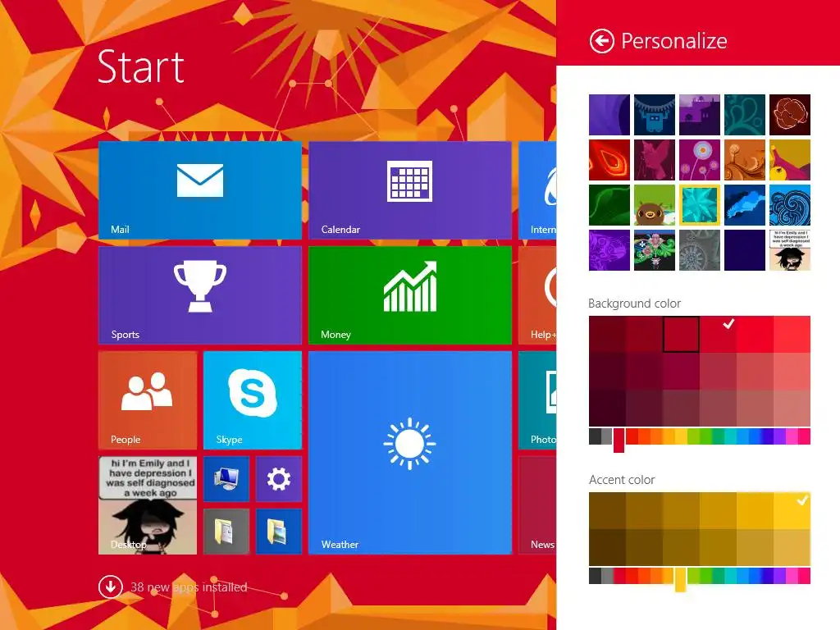840x630 pixels.
Task: Open the Desktop tile
Action: 148,505
